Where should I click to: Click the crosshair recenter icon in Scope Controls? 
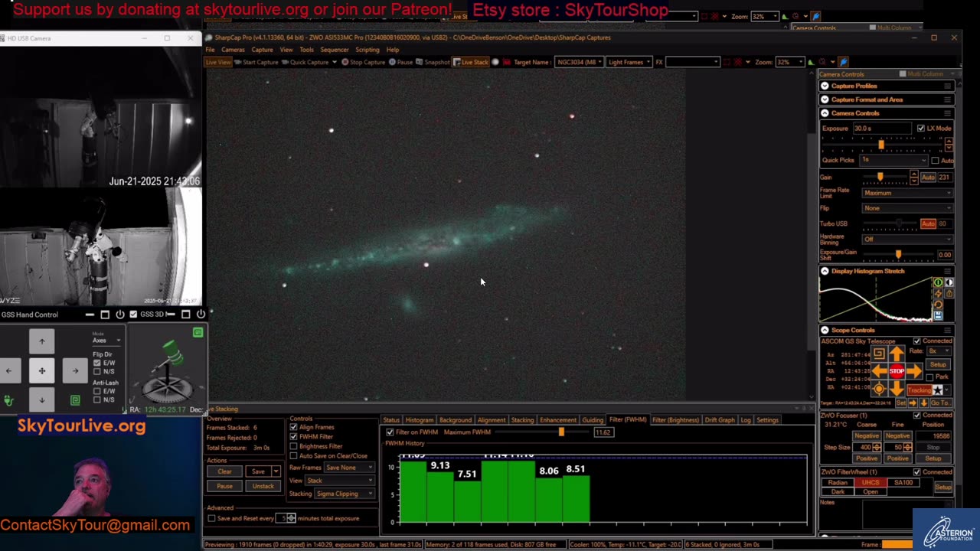[879, 390]
